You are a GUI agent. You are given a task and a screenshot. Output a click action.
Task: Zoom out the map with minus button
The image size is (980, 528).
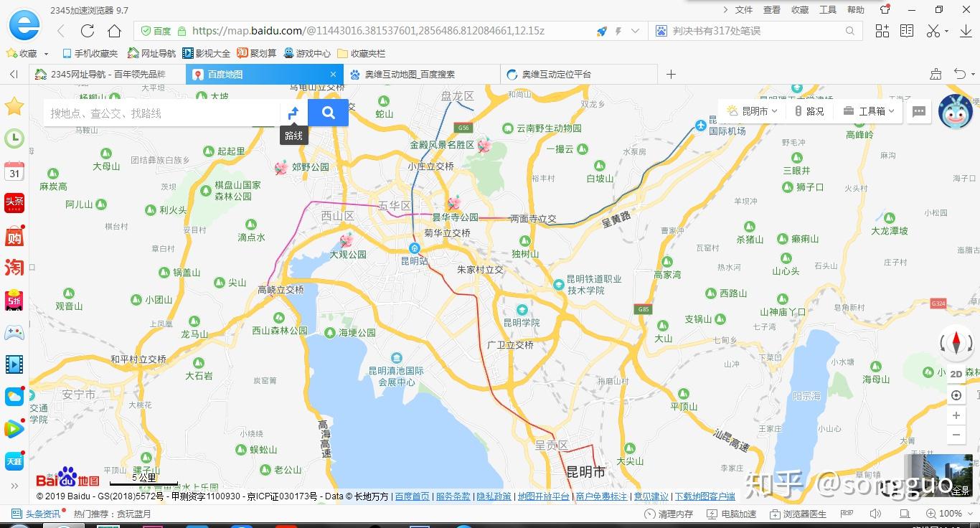click(956, 435)
